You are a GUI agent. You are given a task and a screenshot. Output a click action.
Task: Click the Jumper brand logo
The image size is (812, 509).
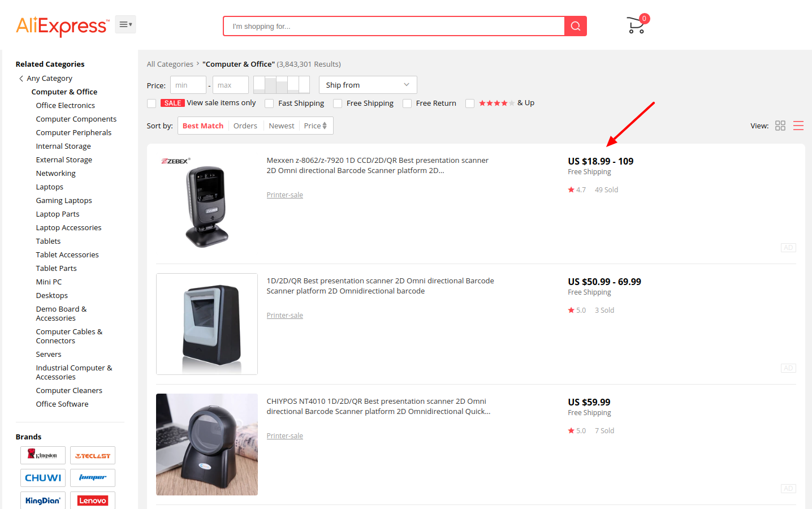point(93,478)
